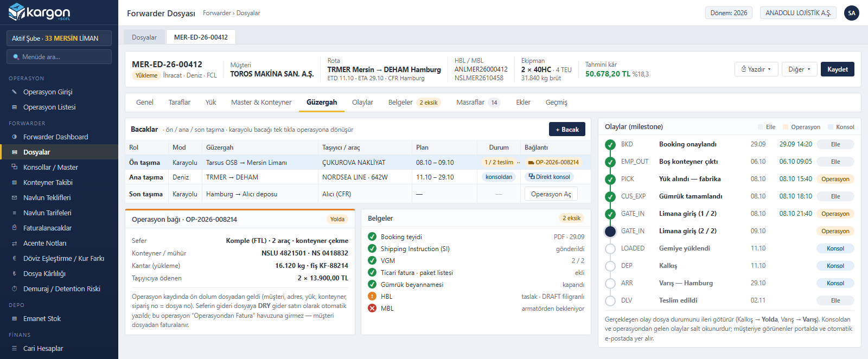Viewport: 868px width, 359px height.
Task: Click Operasyon legend square
Action: point(786,127)
